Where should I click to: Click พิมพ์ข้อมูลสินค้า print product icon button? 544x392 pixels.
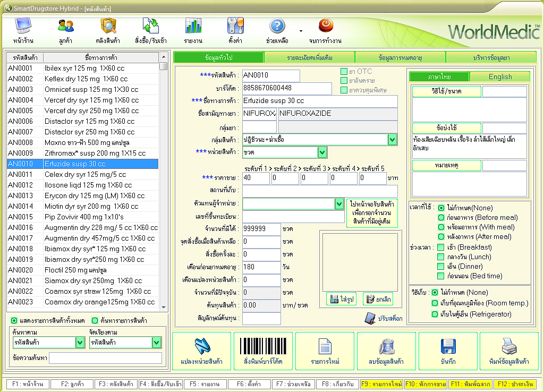(x=509, y=351)
